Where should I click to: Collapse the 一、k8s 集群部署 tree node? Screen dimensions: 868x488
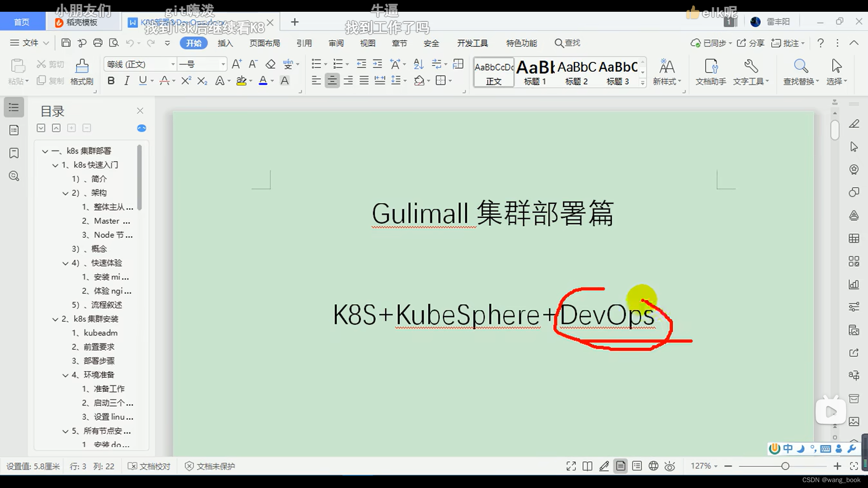(x=45, y=151)
